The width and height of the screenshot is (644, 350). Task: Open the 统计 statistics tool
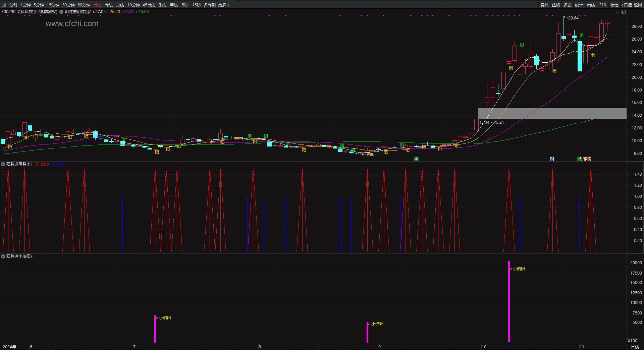point(579,5)
